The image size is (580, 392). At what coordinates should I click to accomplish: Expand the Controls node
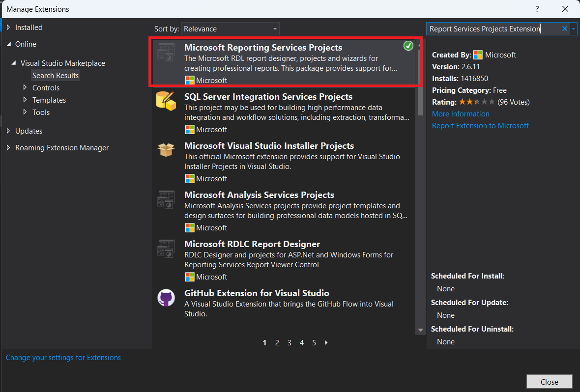click(x=25, y=87)
